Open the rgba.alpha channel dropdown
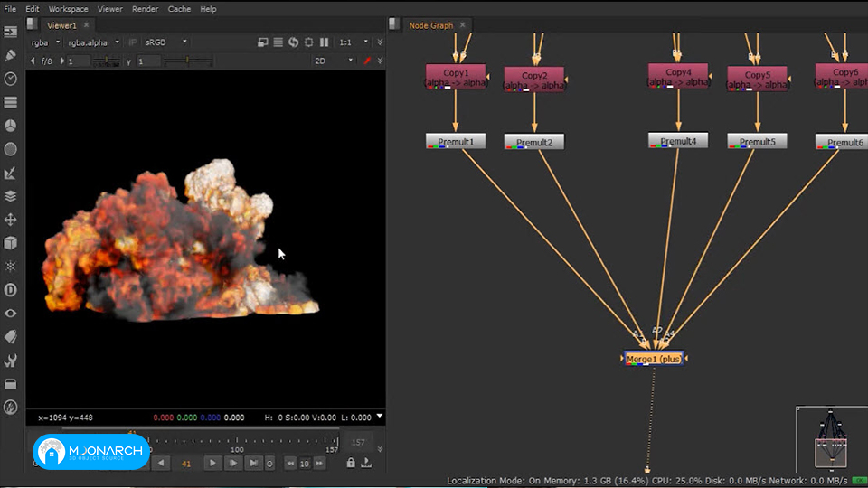 point(93,42)
